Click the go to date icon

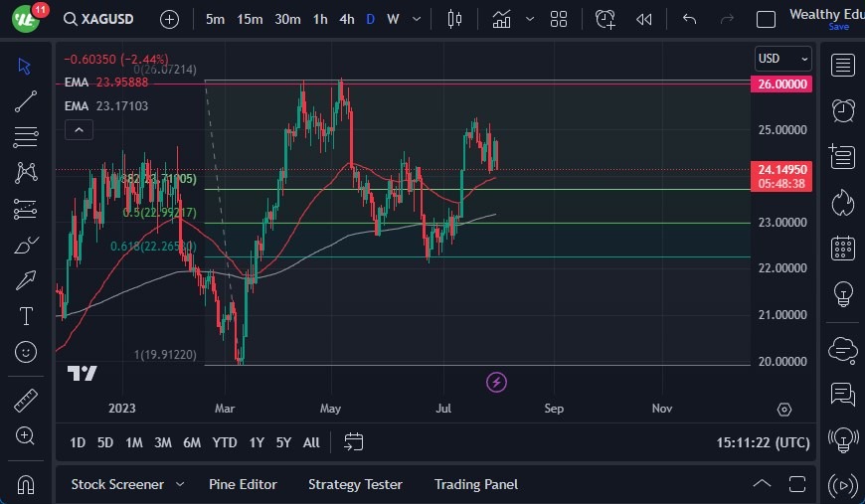[x=354, y=442]
